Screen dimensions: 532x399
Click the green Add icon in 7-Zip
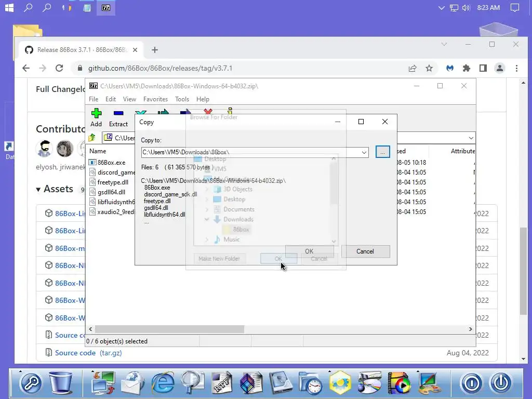tap(96, 113)
